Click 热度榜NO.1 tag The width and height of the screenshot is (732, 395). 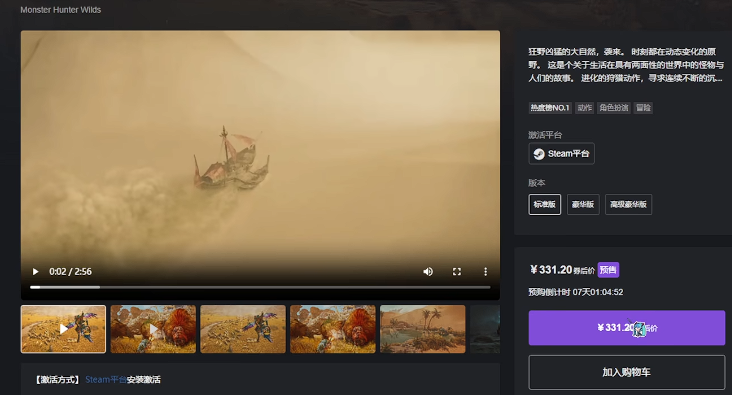coord(550,108)
